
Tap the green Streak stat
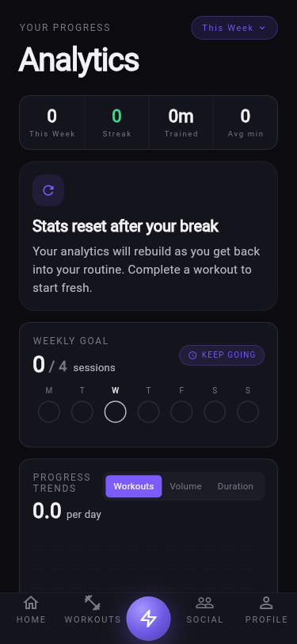(x=117, y=122)
